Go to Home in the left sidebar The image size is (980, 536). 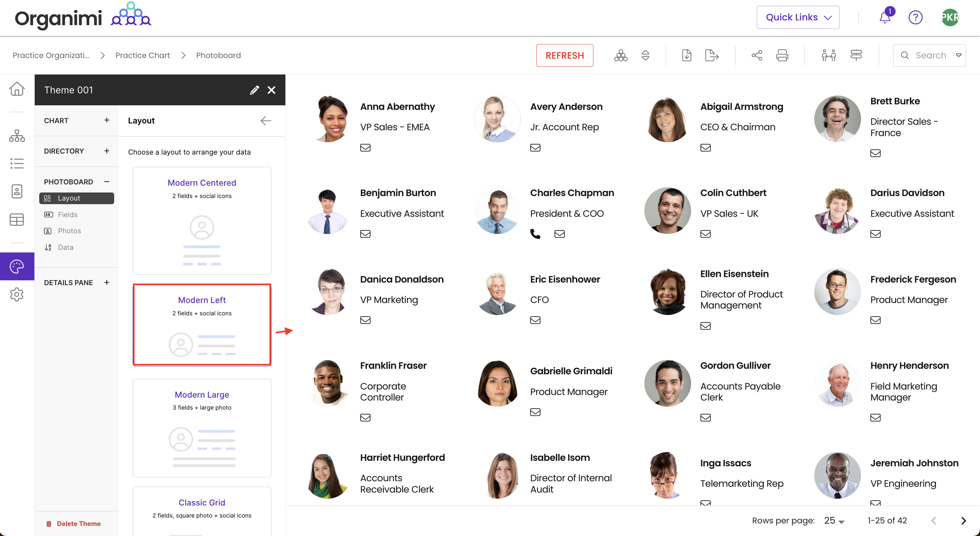point(17,89)
